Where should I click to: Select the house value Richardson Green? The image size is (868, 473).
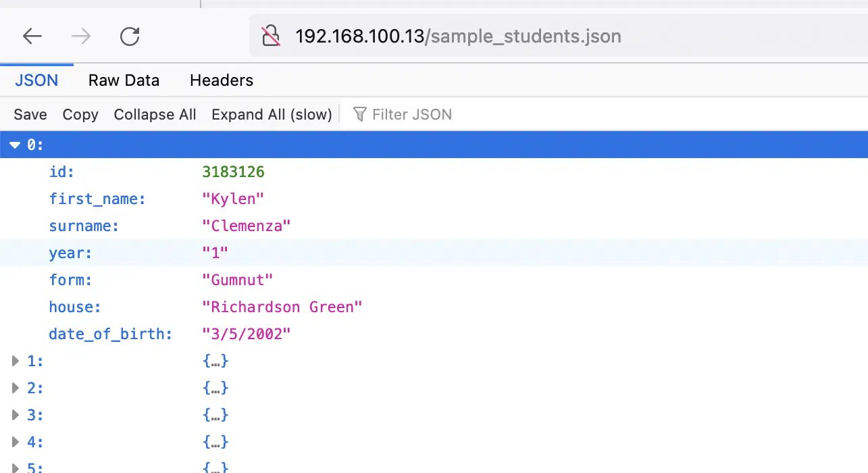(282, 307)
